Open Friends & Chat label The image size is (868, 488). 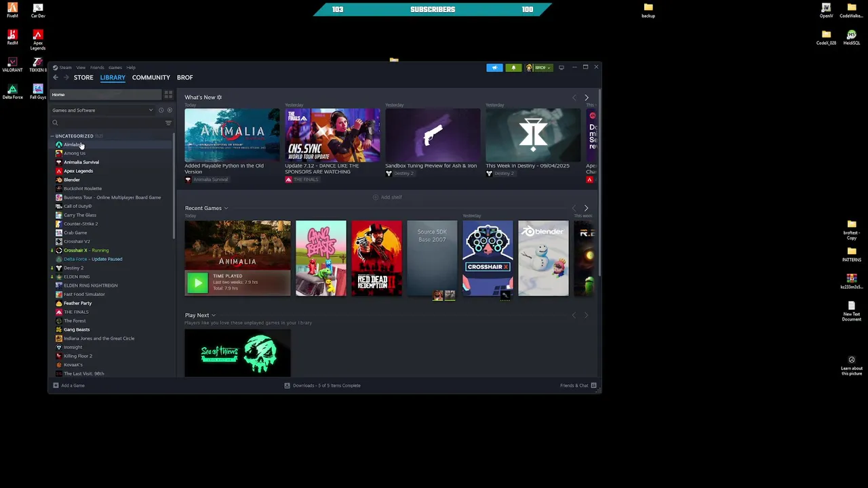pos(574,386)
